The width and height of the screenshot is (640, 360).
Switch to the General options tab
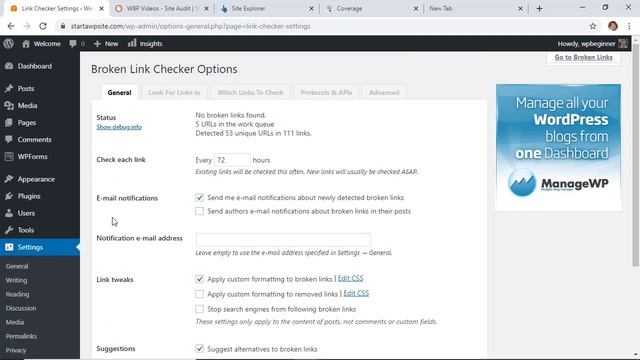(119, 93)
